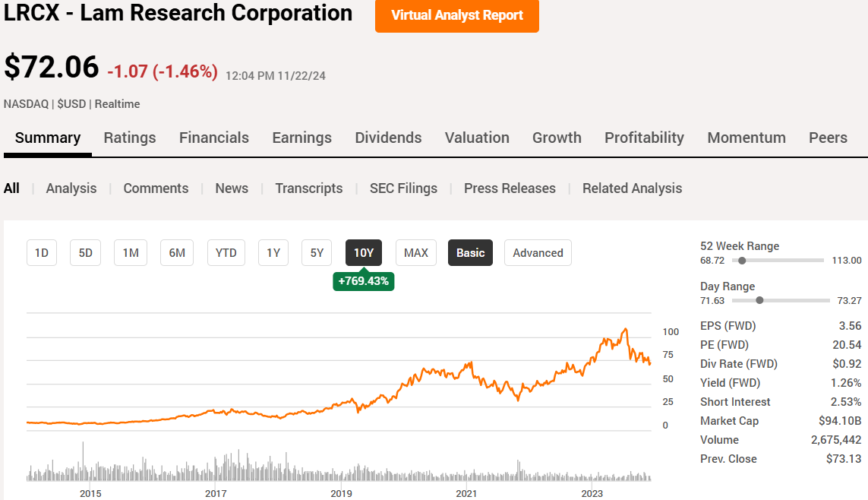Image resolution: width=868 pixels, height=500 pixels.
Task: Click the Market Cap value $94.10B
Action: click(x=840, y=420)
